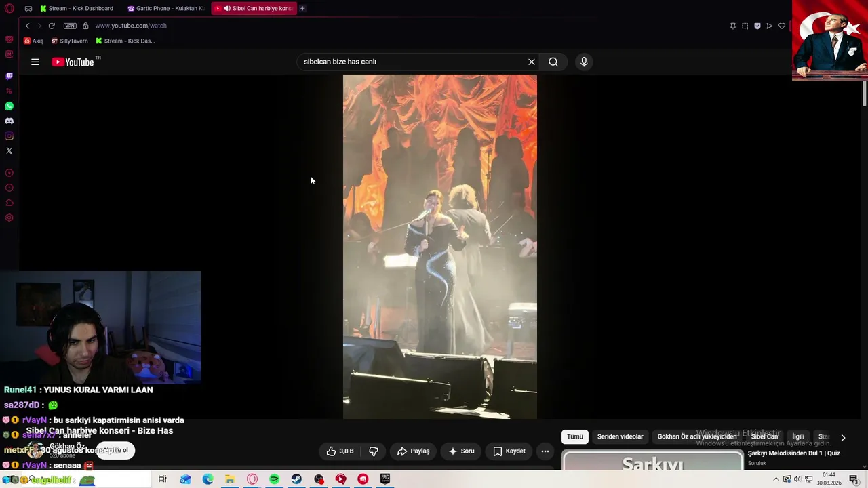Dislike the Sibel Can video
The image size is (868, 488).
374,451
